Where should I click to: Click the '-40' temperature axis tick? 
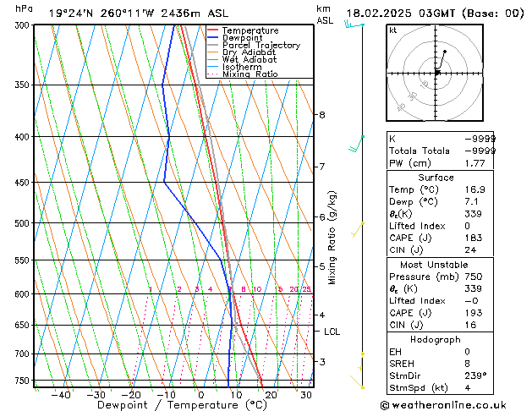(61, 395)
